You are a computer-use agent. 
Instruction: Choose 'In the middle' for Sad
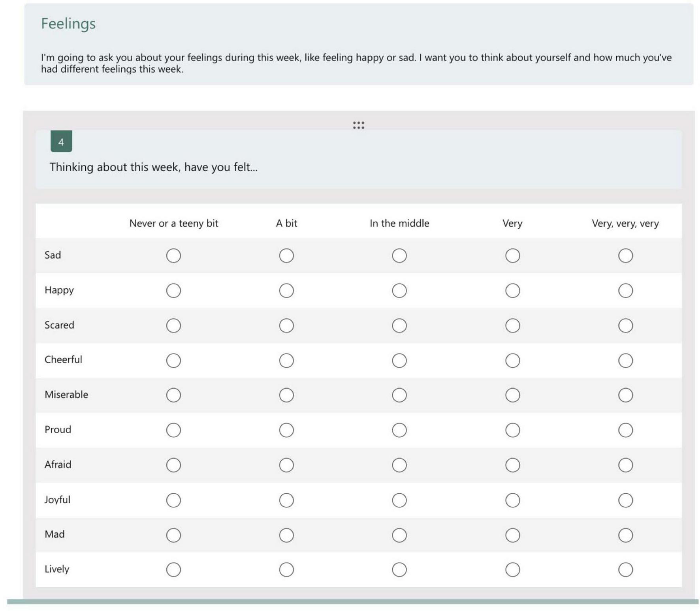(399, 256)
